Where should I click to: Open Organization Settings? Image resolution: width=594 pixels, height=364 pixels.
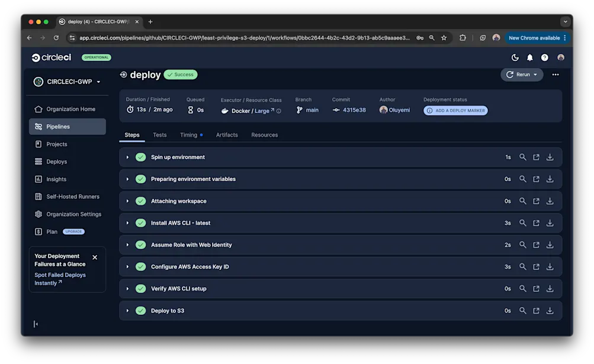coord(67,214)
